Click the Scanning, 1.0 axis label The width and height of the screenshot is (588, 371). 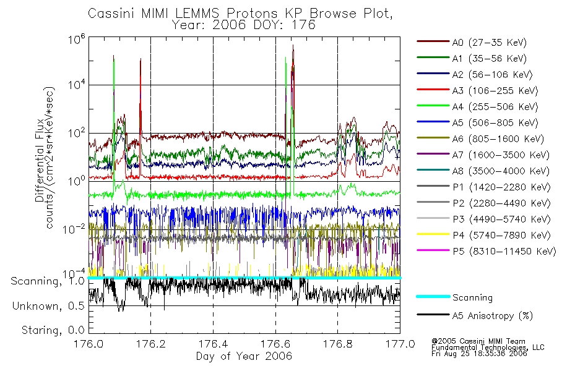coord(48,281)
